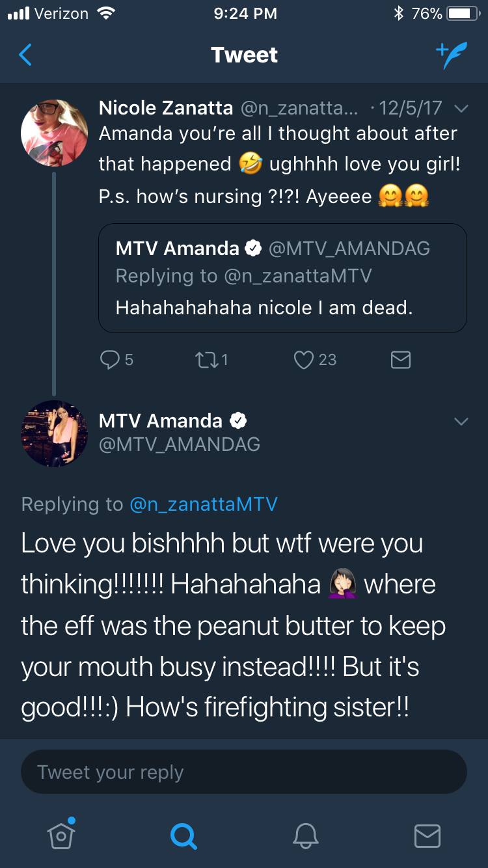The image size is (488, 868).
Task: Retweet Nicole Zanatta's tweet
Action: [204, 360]
